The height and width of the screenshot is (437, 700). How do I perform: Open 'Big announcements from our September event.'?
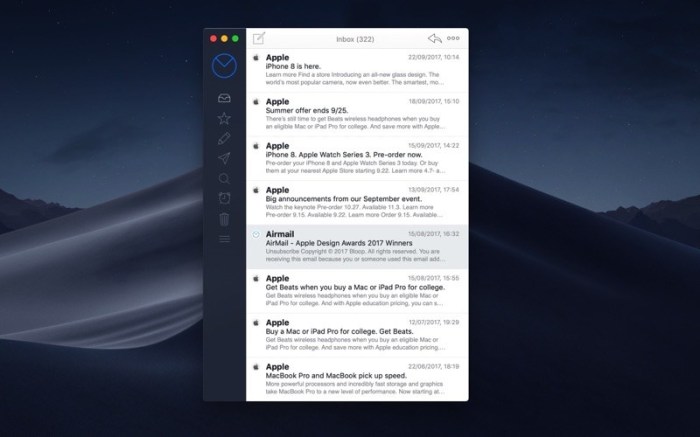[357, 203]
